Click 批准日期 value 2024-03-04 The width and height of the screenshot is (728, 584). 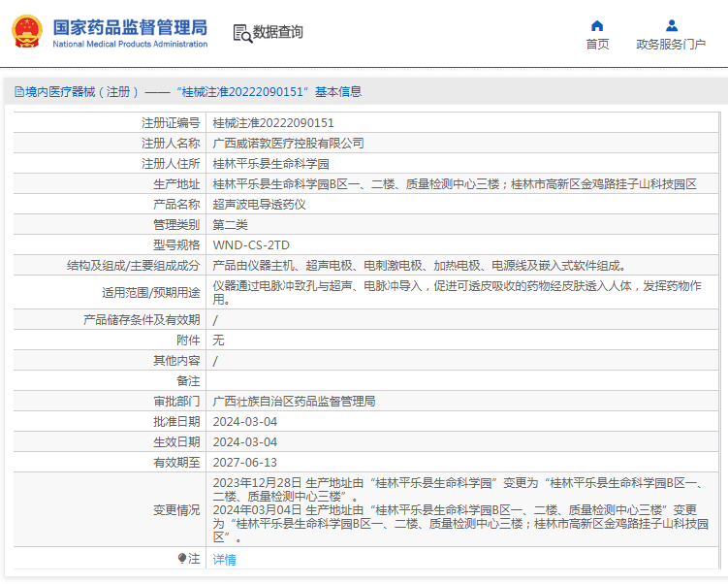(x=244, y=422)
